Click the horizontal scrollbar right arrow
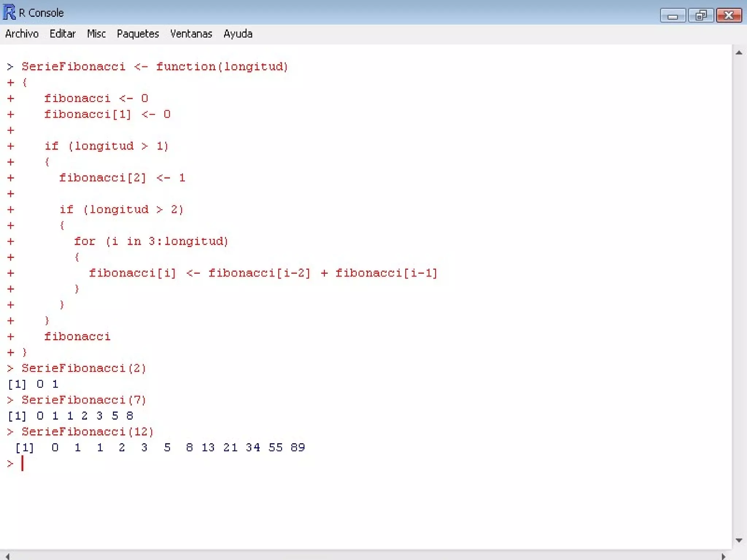747x560 pixels. [x=724, y=556]
